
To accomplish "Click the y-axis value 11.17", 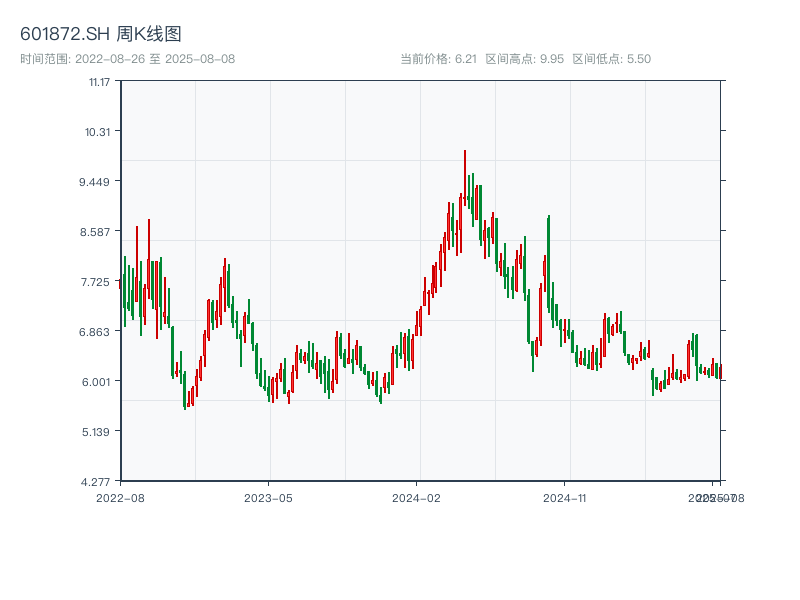I will (99, 82).
